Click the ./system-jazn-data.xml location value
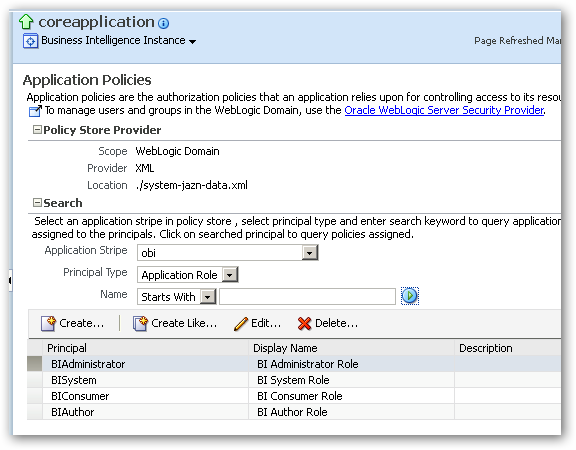The image size is (576, 450). coord(191,185)
